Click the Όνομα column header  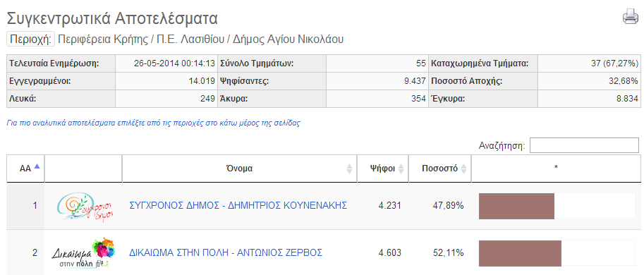(239, 169)
